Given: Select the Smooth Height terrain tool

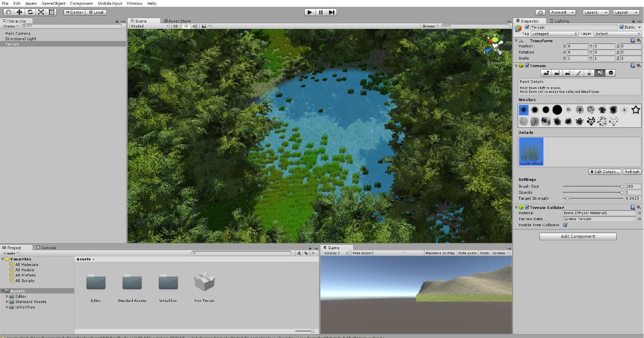Looking at the screenshot, I should [568, 73].
